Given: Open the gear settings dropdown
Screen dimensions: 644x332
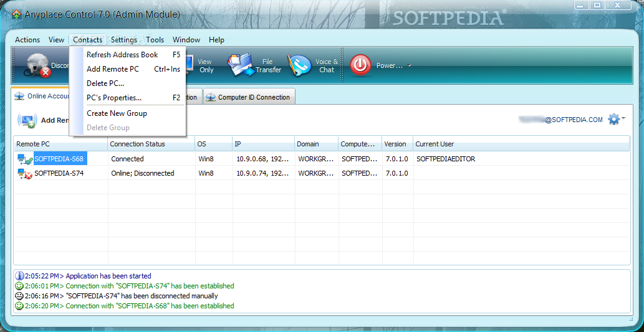Looking at the screenshot, I should coord(617,120).
